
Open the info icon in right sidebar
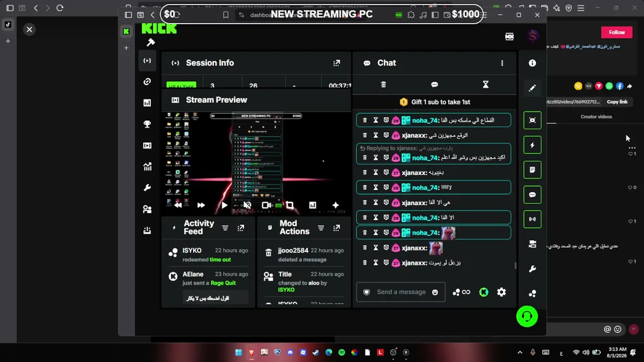coord(532,63)
